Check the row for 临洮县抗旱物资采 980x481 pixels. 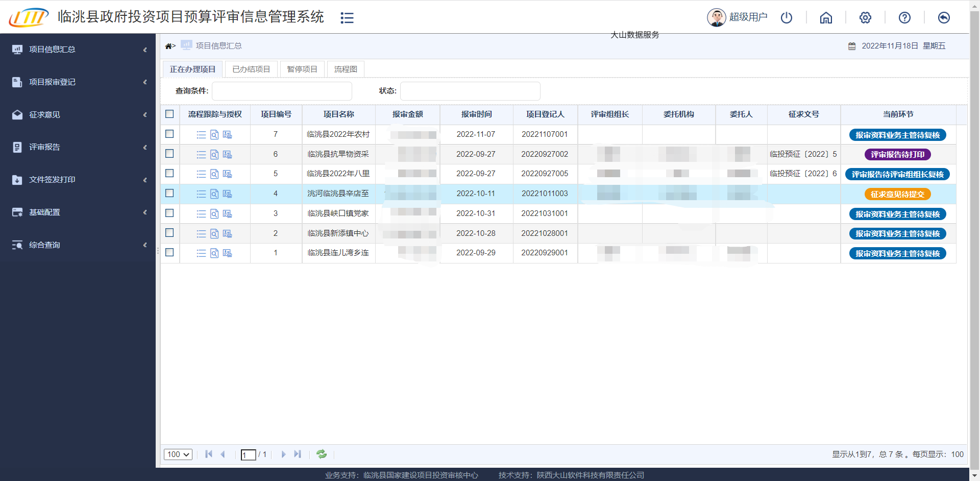[169, 154]
